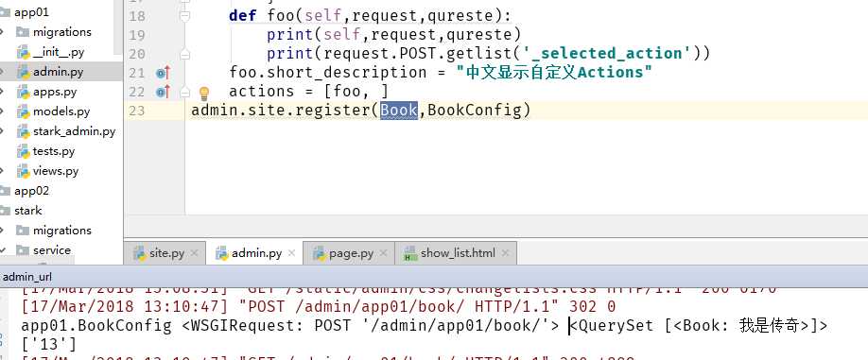The image size is (868, 360).
Task: Expand the migrations folder under app01
Action: pos(3,32)
